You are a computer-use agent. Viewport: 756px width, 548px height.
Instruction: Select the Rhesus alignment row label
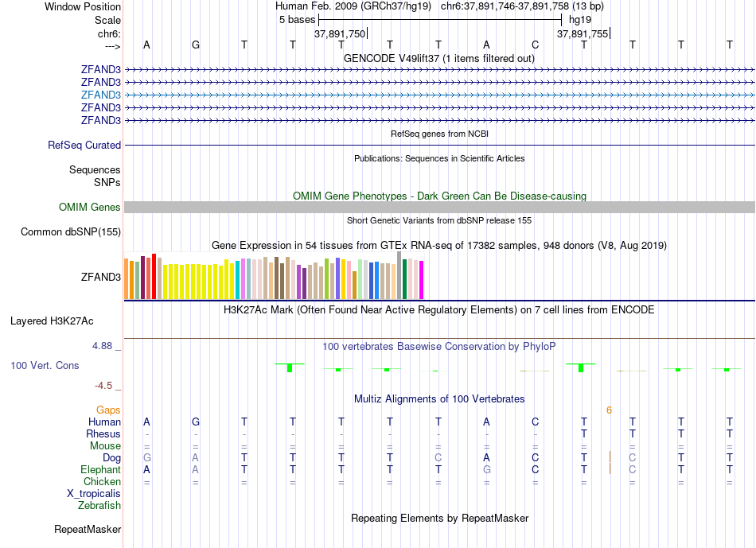click(103, 434)
